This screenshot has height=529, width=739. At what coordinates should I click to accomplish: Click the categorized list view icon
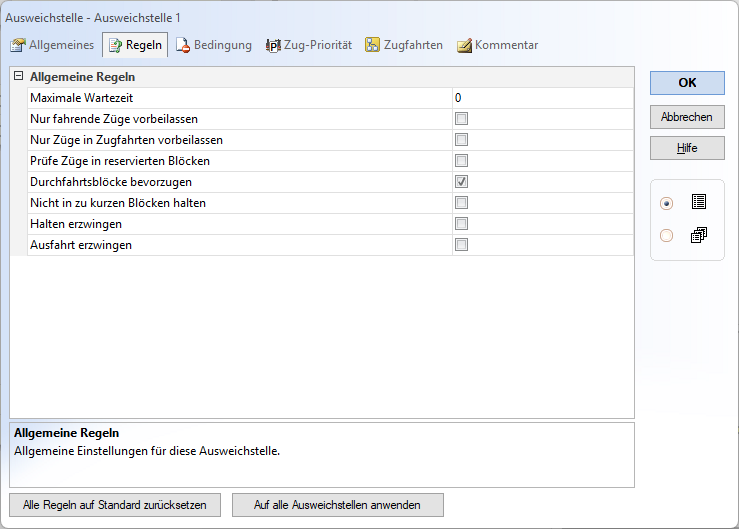(699, 202)
